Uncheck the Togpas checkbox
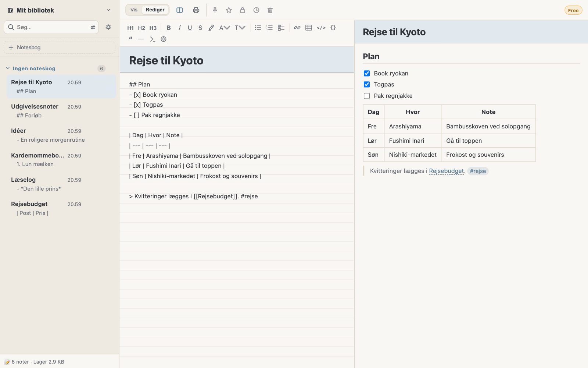The image size is (588, 368). (x=367, y=85)
